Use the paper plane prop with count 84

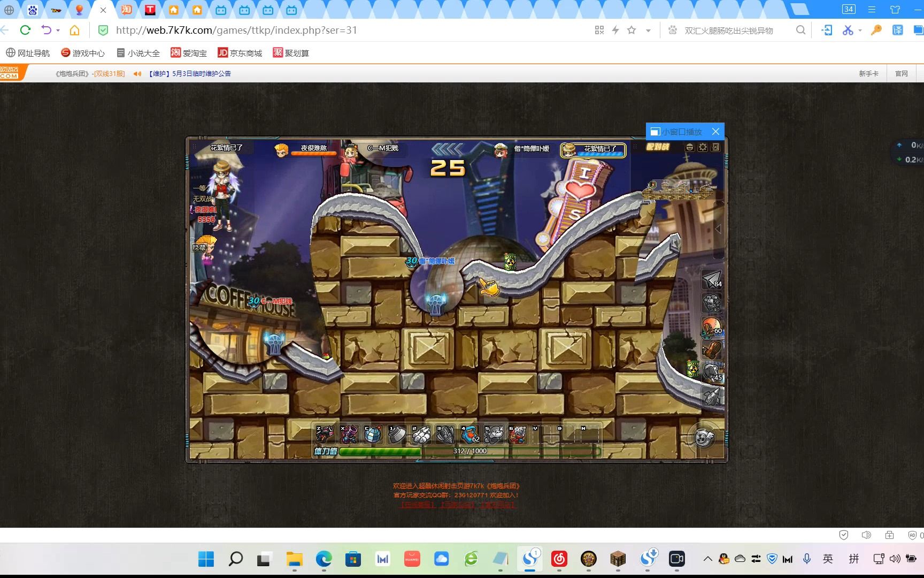pyautogui.click(x=712, y=279)
